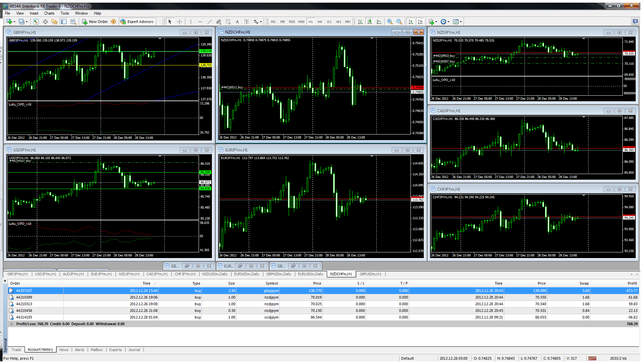Expand the New Chart dropdown arrow
643x364 pixels.
14,22
